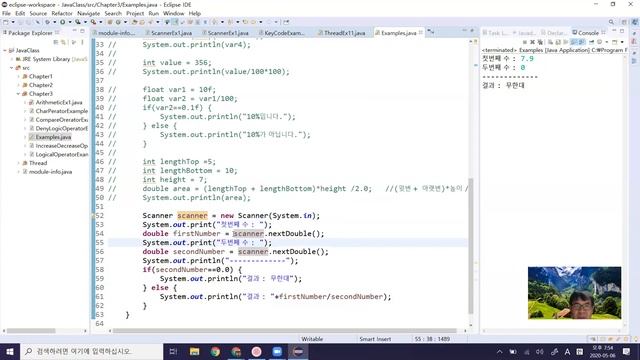Click the Debug bug toolbar icon
This screenshot has height=360, width=640.
click(x=47, y=22)
